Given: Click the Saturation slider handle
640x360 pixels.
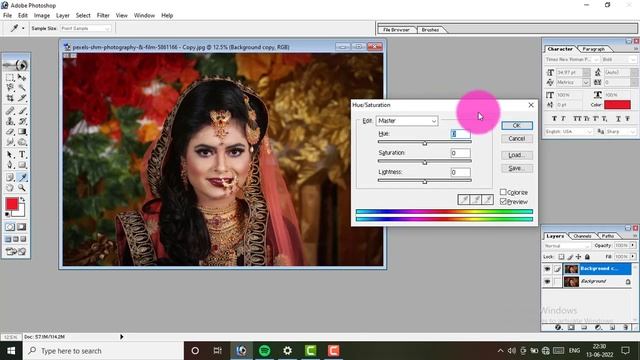Looking at the screenshot, I should 425,162.
